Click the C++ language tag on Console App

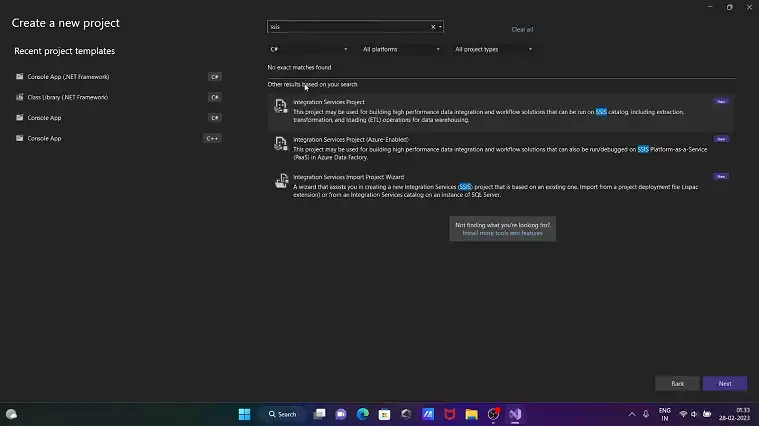[212, 138]
